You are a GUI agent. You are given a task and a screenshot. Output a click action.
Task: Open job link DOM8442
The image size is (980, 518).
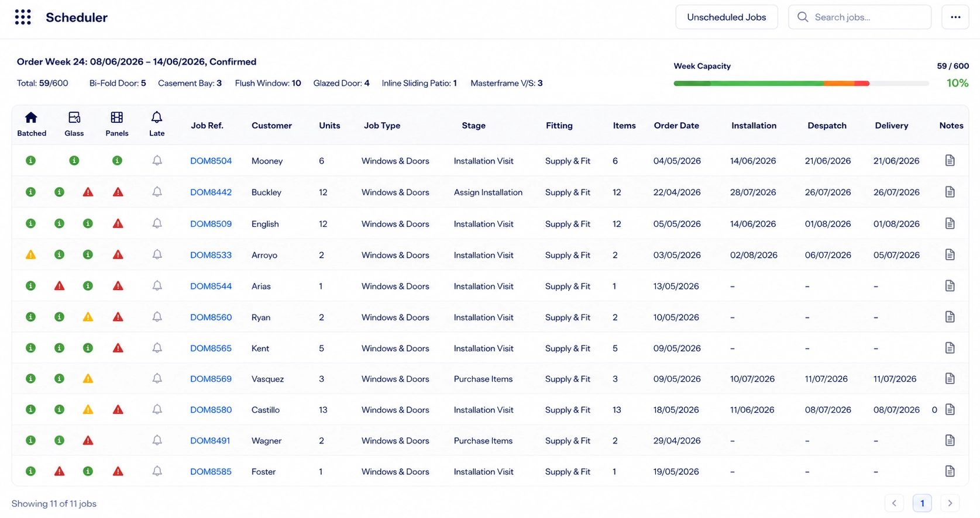211,192
